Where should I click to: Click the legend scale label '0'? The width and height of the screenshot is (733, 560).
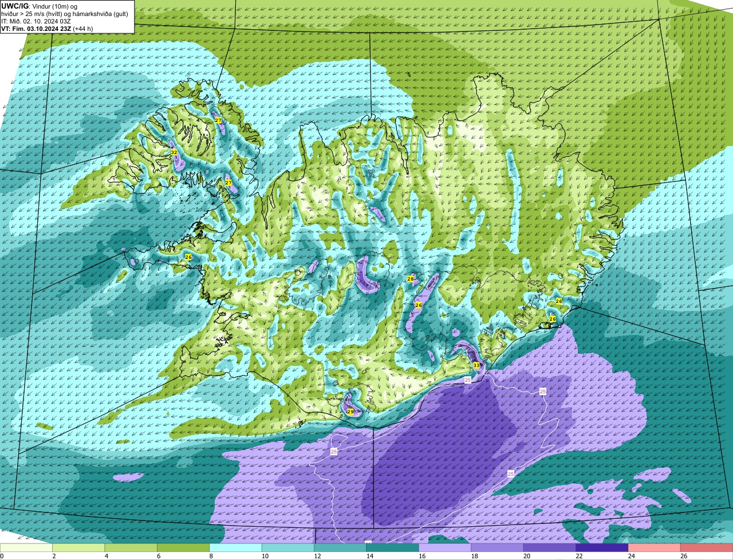click(2, 556)
